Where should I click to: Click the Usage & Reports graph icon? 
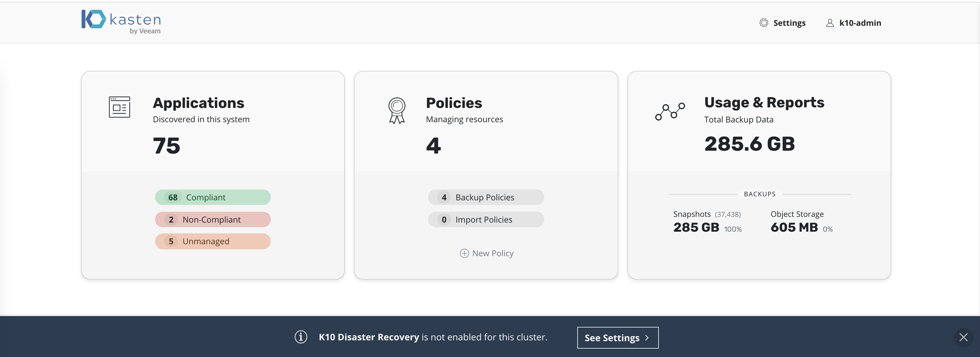pos(670,111)
